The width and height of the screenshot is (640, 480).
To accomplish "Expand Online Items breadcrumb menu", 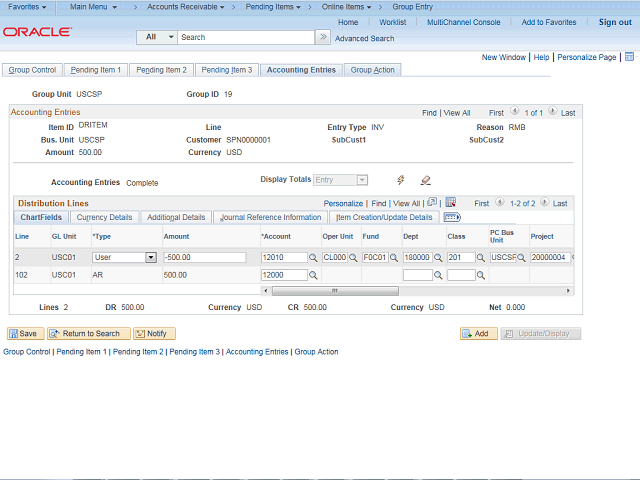I will (347, 7).
